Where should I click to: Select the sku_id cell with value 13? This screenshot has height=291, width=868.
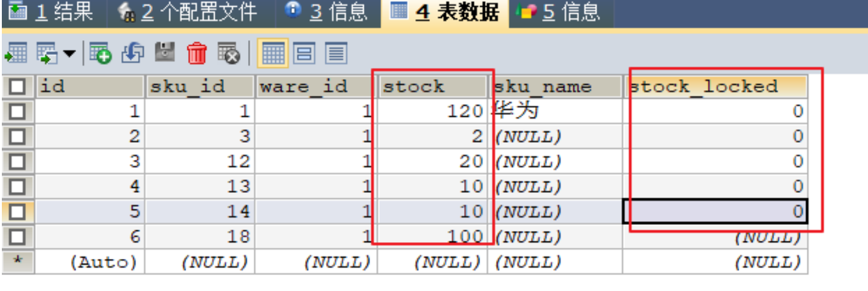pyautogui.click(x=199, y=187)
